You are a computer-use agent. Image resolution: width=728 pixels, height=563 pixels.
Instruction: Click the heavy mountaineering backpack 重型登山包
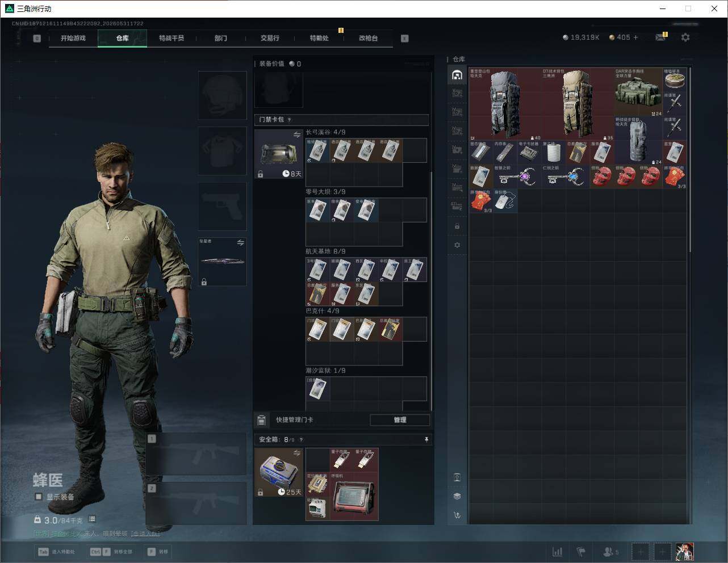point(505,104)
